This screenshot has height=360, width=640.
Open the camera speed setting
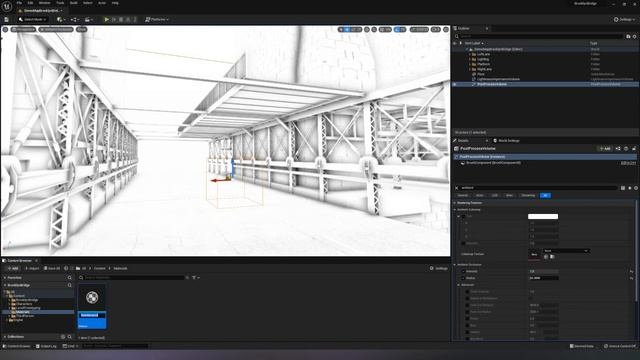(x=436, y=29)
